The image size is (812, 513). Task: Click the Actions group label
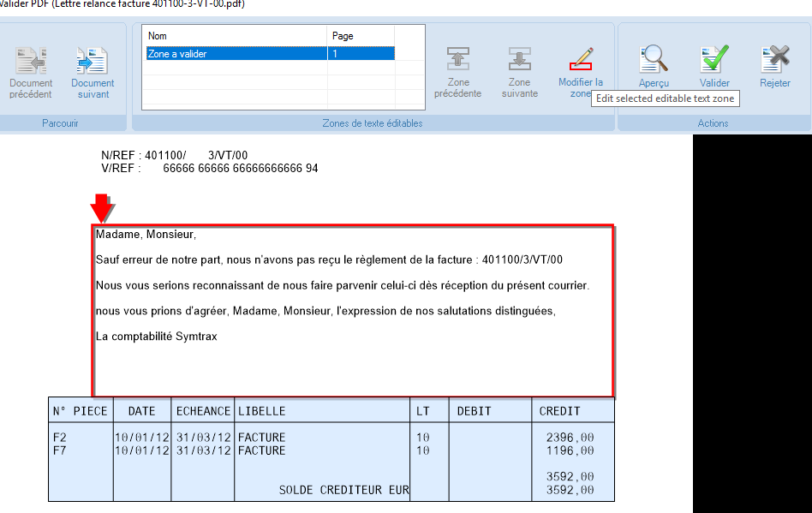(713, 123)
